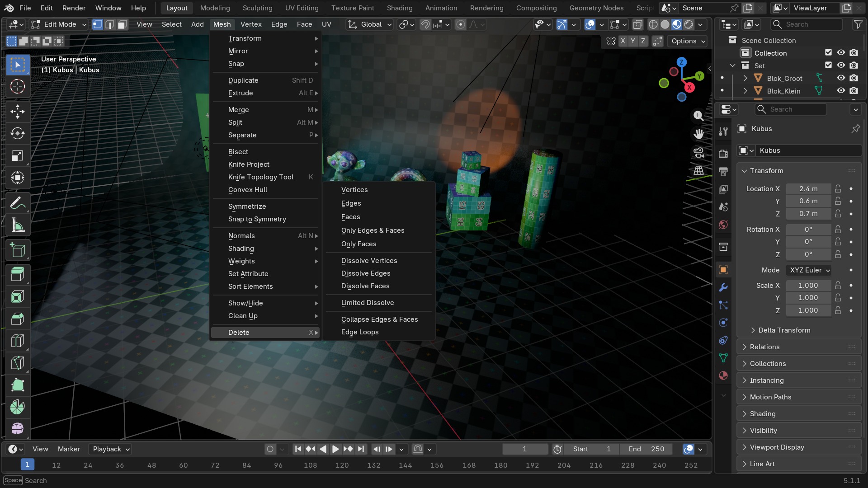Expand Blok_Groot in the outliner tree
The image size is (868, 488).
pos(745,78)
